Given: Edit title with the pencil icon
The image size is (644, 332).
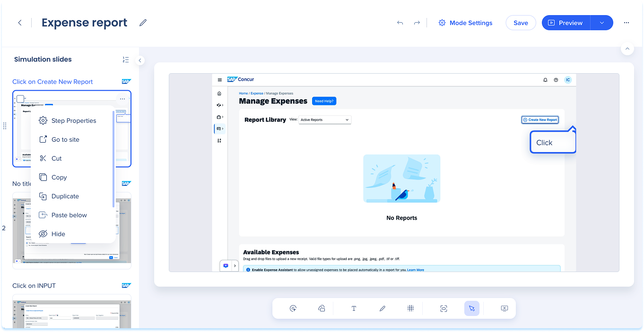Looking at the screenshot, I should tap(143, 23).
